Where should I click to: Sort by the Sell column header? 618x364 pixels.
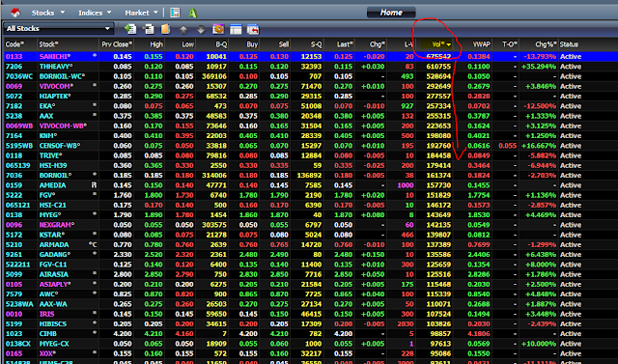(284, 44)
